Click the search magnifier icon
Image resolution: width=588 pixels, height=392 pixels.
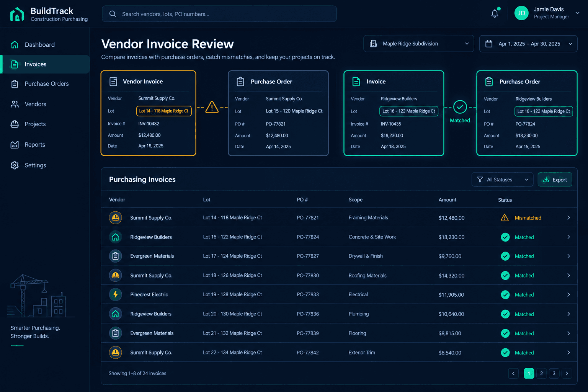[113, 14]
